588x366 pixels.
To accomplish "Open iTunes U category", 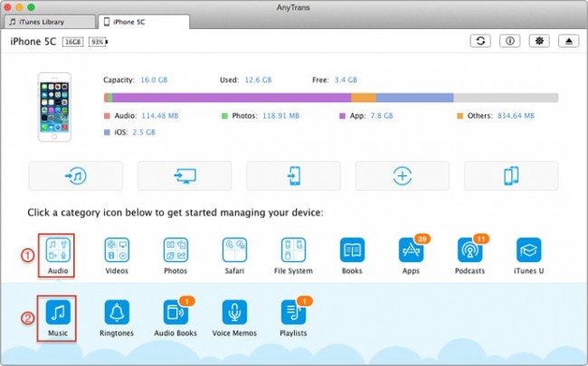I will point(528,250).
